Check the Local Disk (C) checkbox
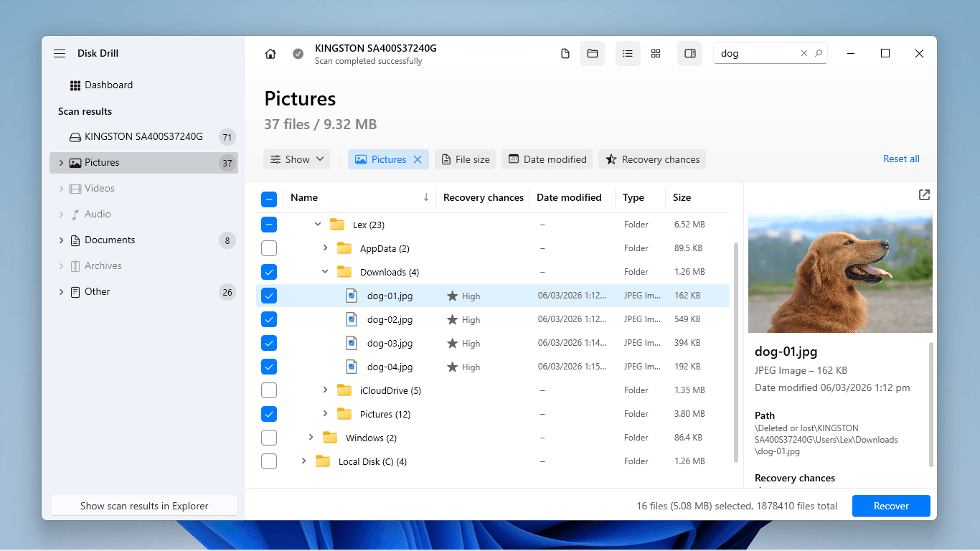This screenshot has width=980, height=551. pos(269,461)
